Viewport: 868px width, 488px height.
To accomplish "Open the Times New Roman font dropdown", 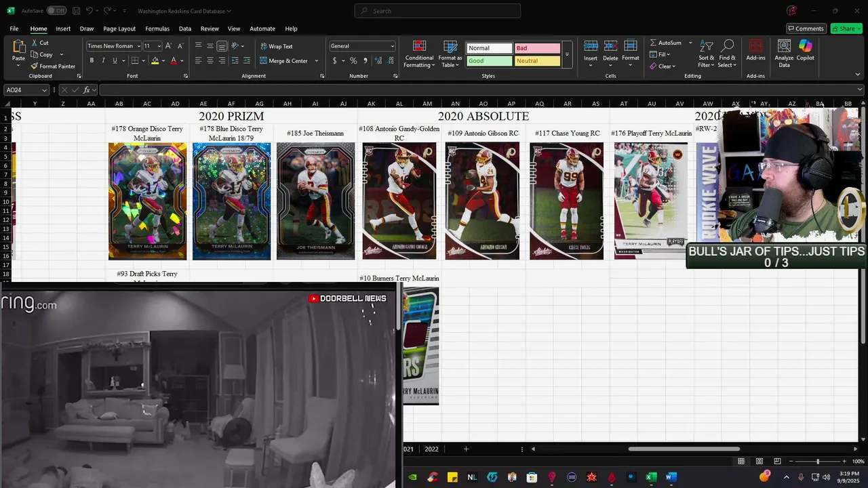I will (x=139, y=46).
